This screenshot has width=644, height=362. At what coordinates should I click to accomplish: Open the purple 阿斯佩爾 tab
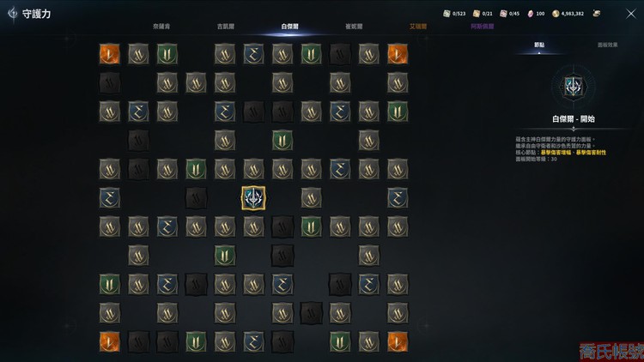tap(483, 27)
